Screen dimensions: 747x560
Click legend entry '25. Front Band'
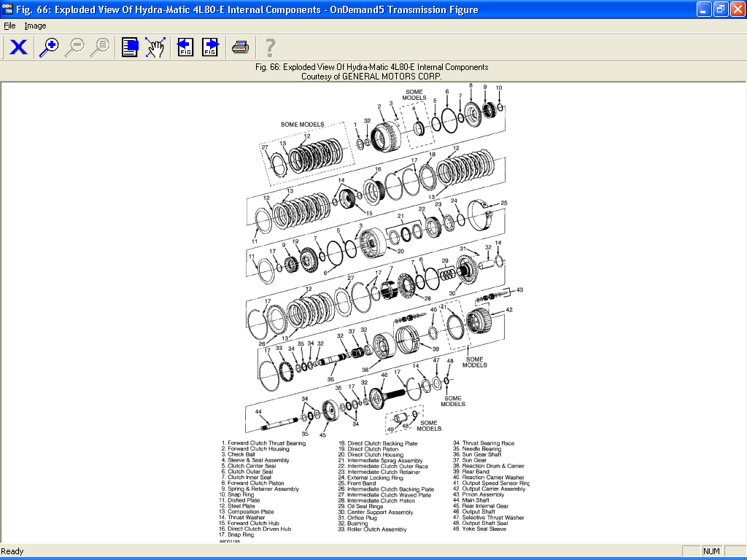(357, 483)
